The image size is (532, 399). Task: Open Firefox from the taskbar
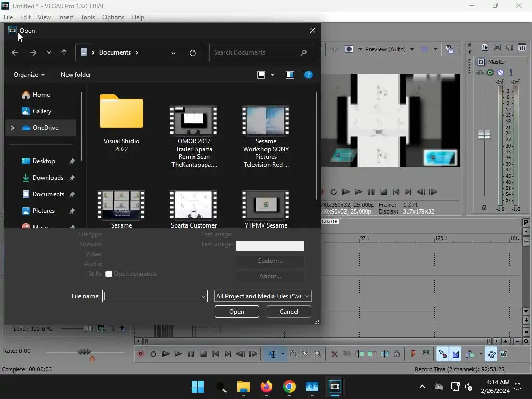267,387
